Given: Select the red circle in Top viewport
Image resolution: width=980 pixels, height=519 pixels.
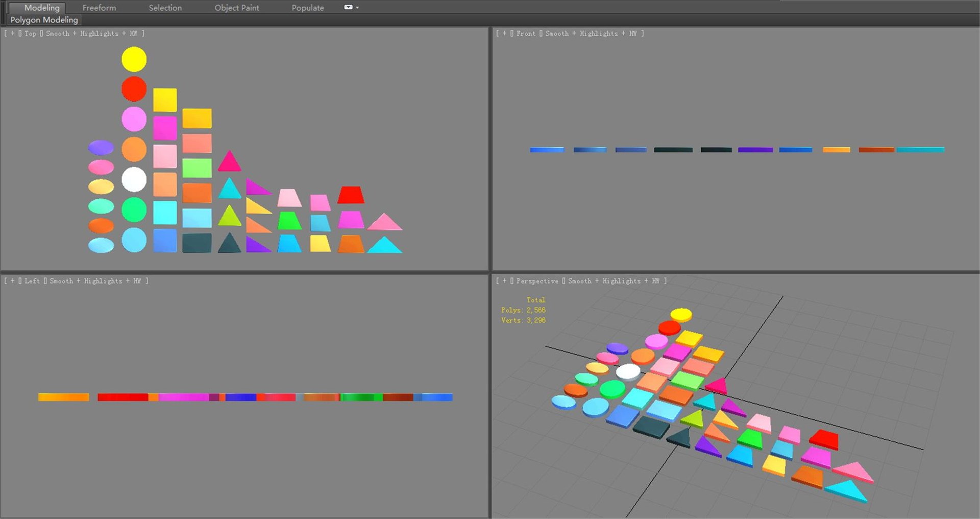Looking at the screenshot, I should point(134,89).
